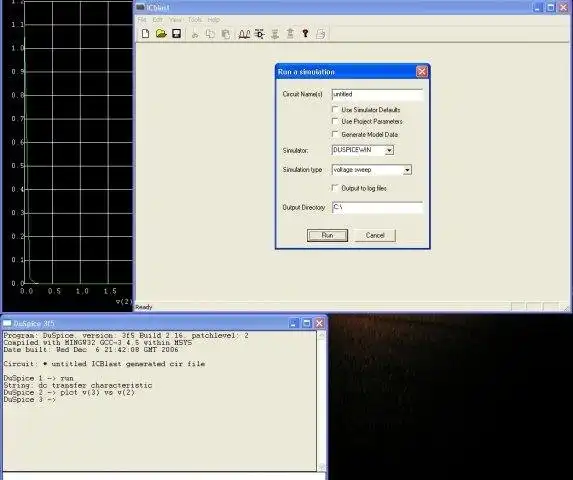Viewport: 573px width, 480px height.
Task: Click the 'plot v(3) vs v(2)' console line
Action: coord(69,392)
